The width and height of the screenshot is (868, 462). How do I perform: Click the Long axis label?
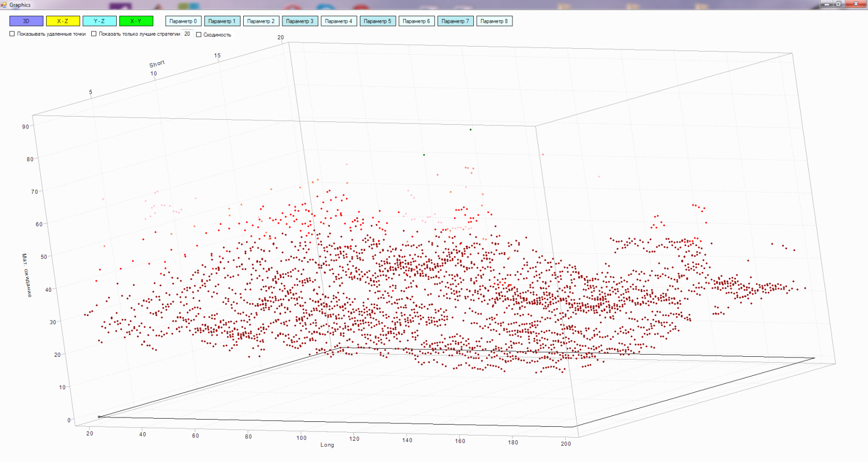click(x=327, y=445)
